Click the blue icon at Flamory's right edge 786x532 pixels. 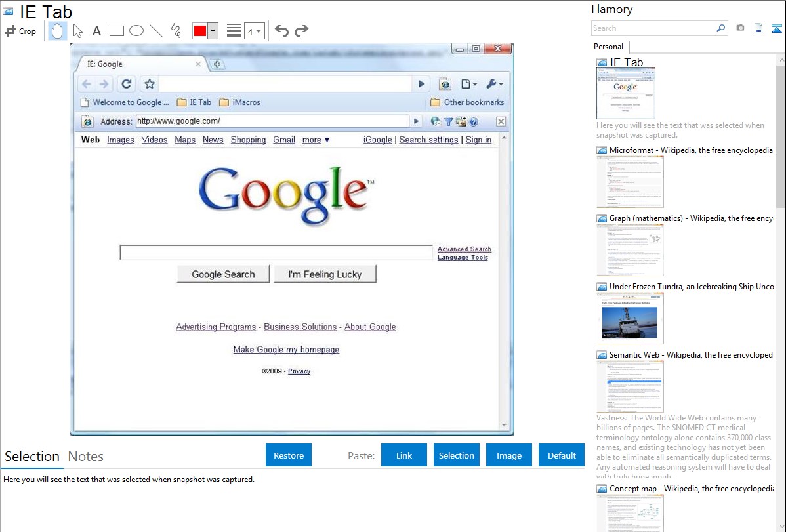click(776, 28)
